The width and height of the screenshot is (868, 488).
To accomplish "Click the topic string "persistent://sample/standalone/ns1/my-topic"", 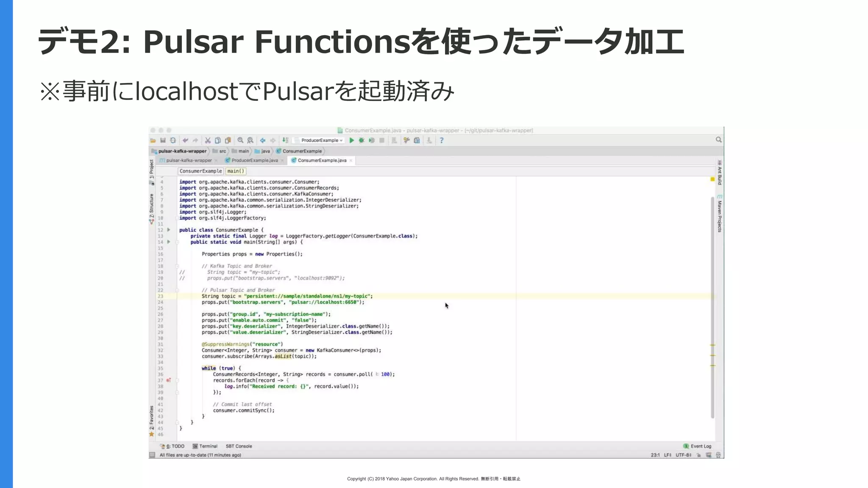I will (x=308, y=296).
